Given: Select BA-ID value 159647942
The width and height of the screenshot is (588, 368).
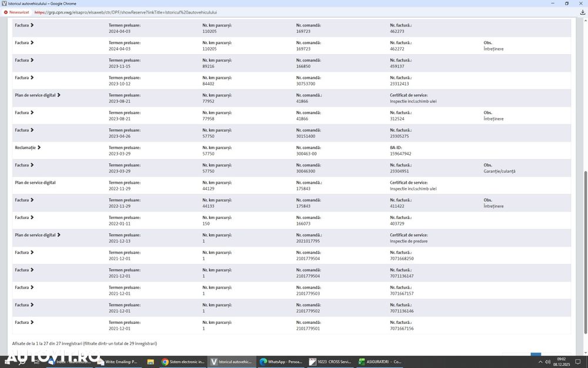Looking at the screenshot, I should tap(400, 154).
